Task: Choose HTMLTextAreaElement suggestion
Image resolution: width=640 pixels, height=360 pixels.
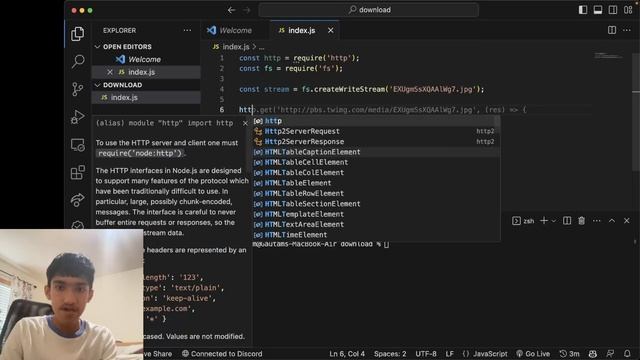Action: (376, 224)
